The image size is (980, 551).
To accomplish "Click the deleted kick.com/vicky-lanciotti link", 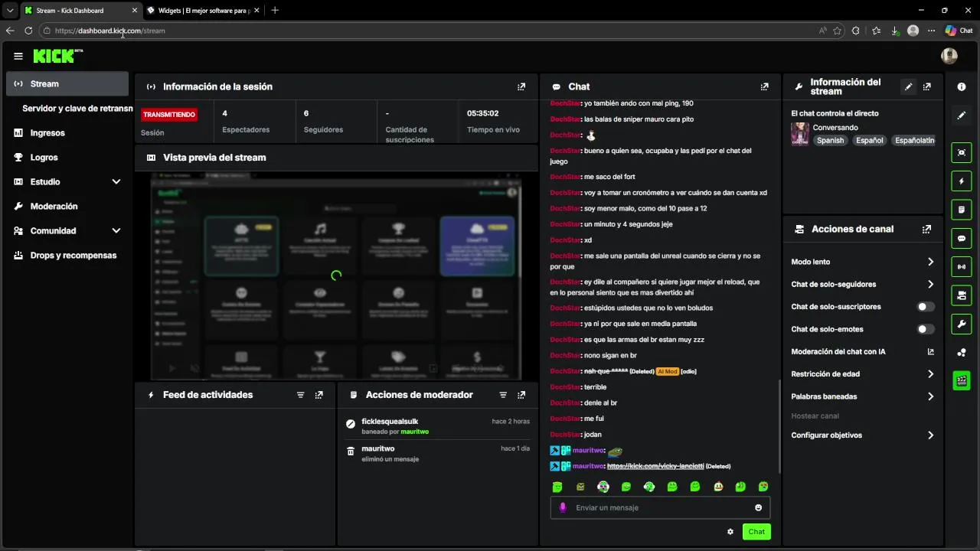I will coord(655,466).
